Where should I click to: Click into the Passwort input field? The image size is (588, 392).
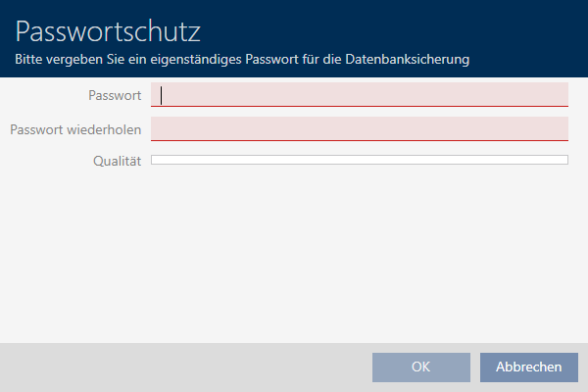[359, 94]
